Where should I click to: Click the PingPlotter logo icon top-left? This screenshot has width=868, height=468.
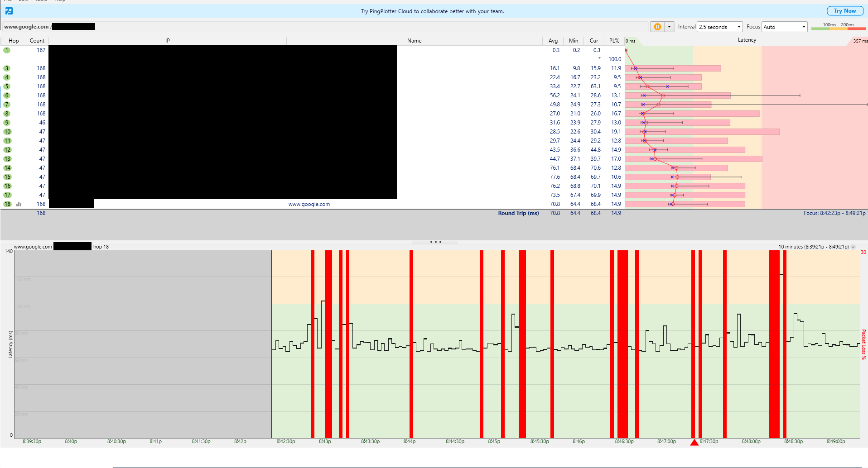coord(8,11)
